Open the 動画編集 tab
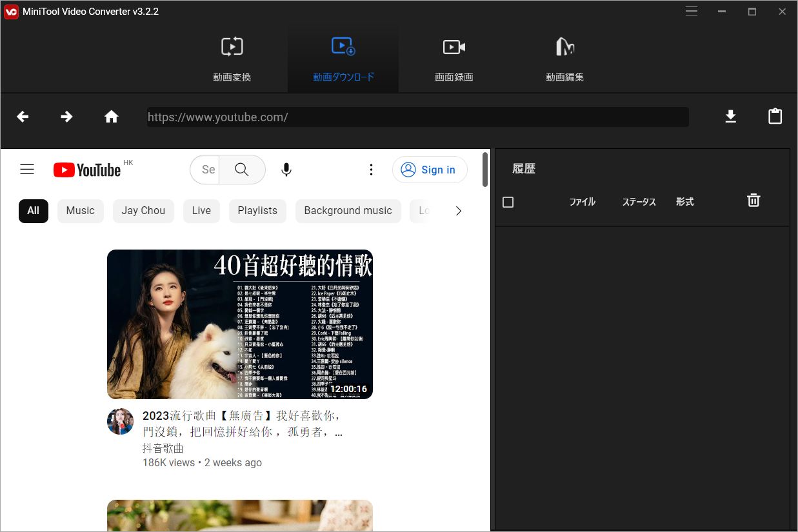 565,58
